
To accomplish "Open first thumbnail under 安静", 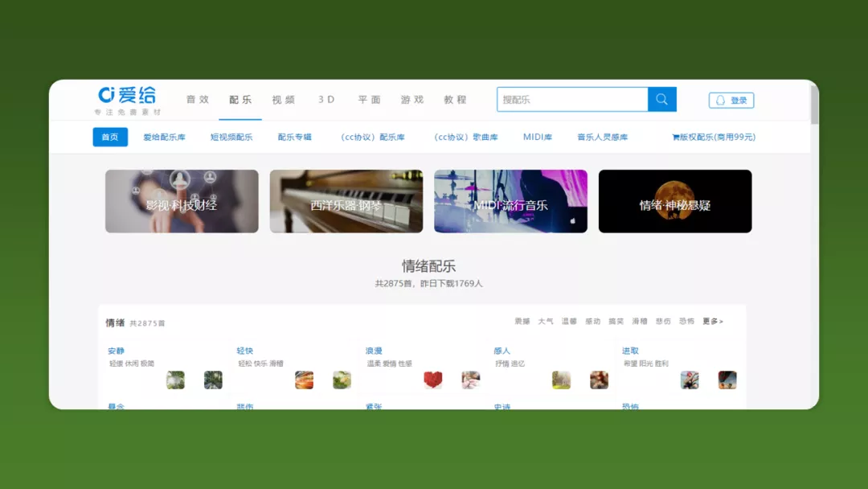I will pos(175,380).
